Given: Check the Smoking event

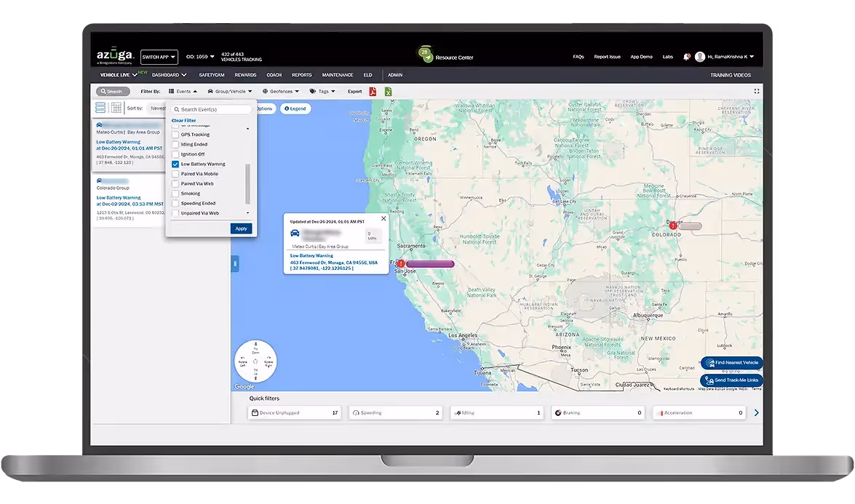Looking at the screenshot, I should (175, 193).
